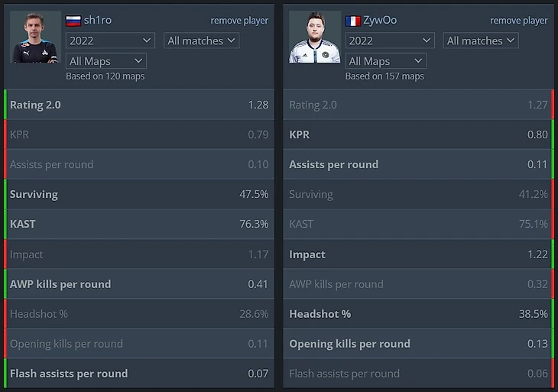Screen dimensions: 558x392
Task: Click sh1ro's AWP kills per round row
Action: click(139, 284)
